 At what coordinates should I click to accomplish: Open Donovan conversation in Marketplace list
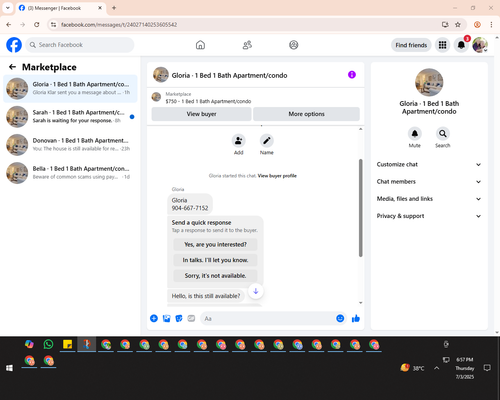coord(70,145)
